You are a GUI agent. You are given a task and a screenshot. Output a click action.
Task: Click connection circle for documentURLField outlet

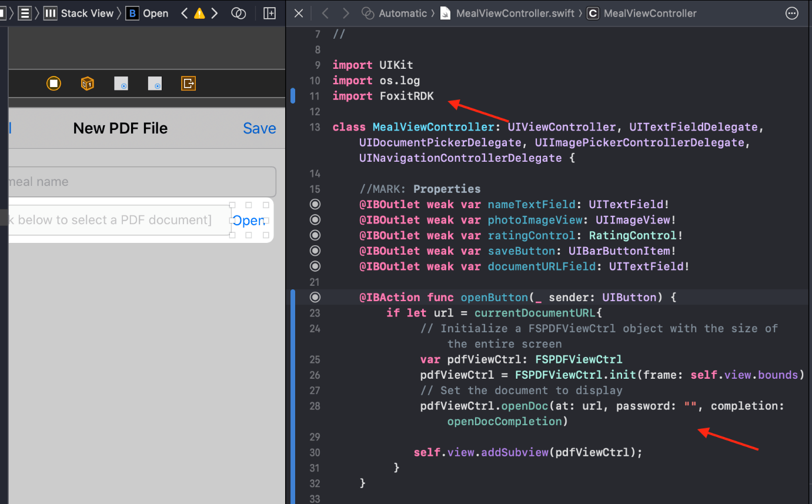(x=315, y=266)
